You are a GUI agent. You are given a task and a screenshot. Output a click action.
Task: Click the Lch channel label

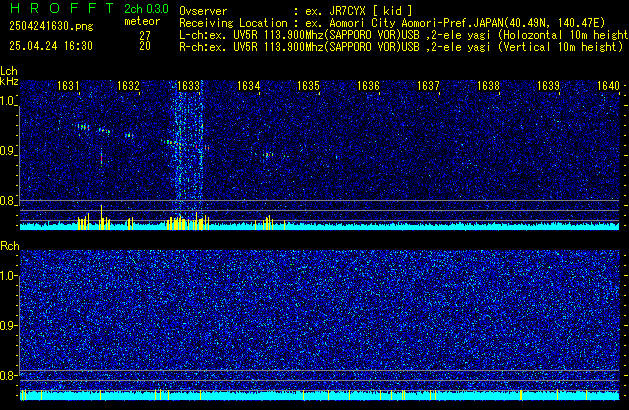click(9, 71)
